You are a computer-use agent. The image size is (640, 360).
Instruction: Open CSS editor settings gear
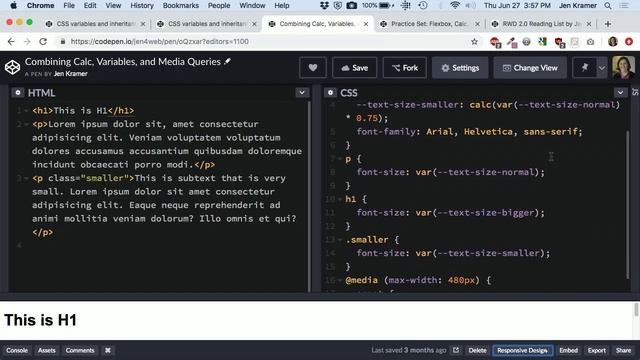(x=330, y=93)
